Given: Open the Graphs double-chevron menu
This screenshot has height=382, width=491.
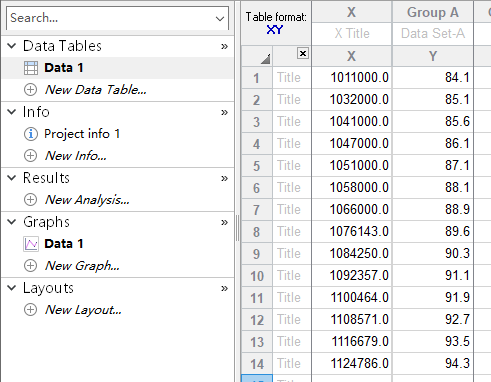Looking at the screenshot, I should [x=224, y=222].
